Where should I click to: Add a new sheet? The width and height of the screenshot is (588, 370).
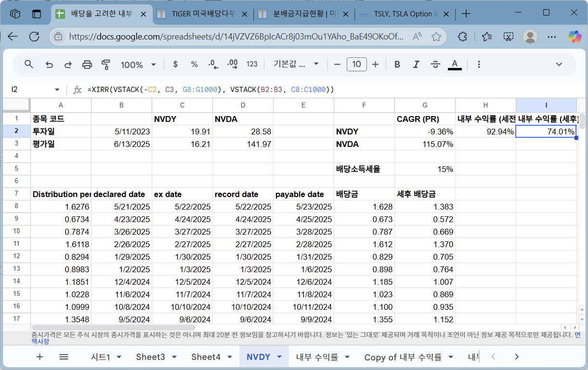pyautogui.click(x=39, y=357)
